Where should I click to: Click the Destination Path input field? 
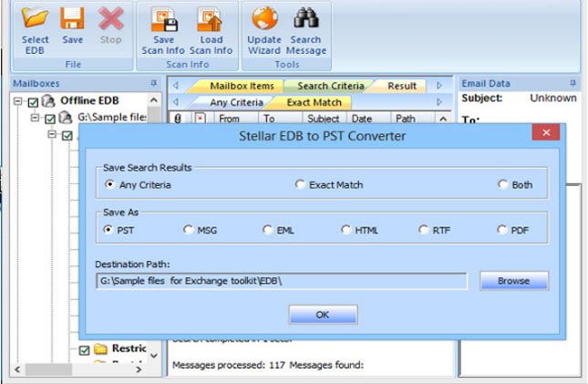coord(282,281)
